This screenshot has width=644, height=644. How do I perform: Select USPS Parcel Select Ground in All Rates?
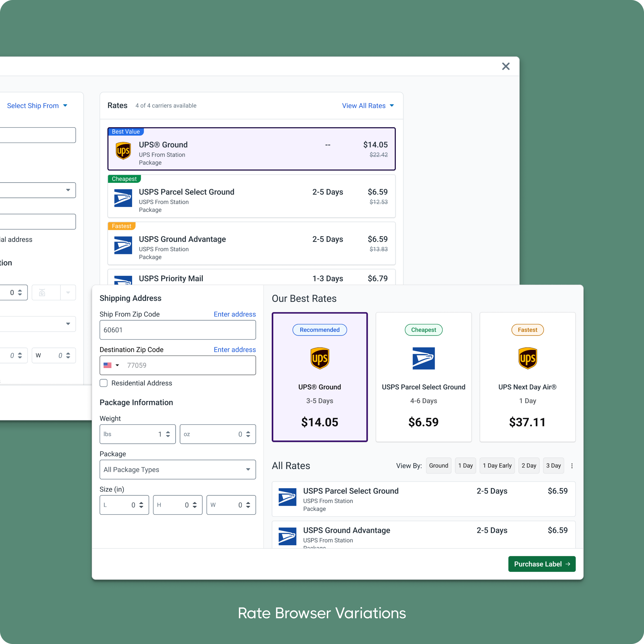coord(424,499)
